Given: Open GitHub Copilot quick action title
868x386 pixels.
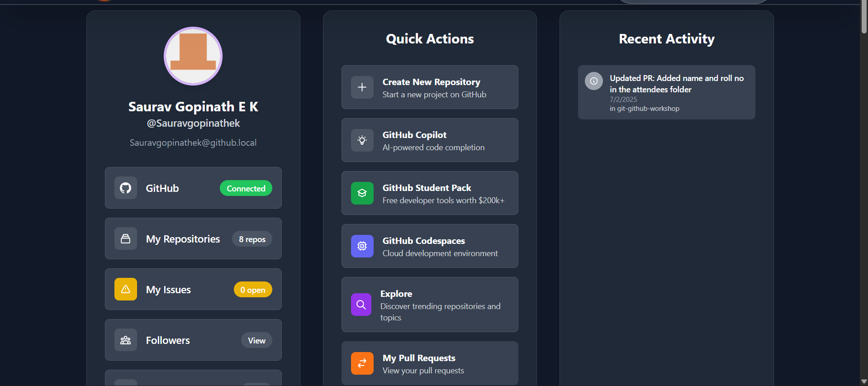Looking at the screenshot, I should pyautogui.click(x=414, y=135).
